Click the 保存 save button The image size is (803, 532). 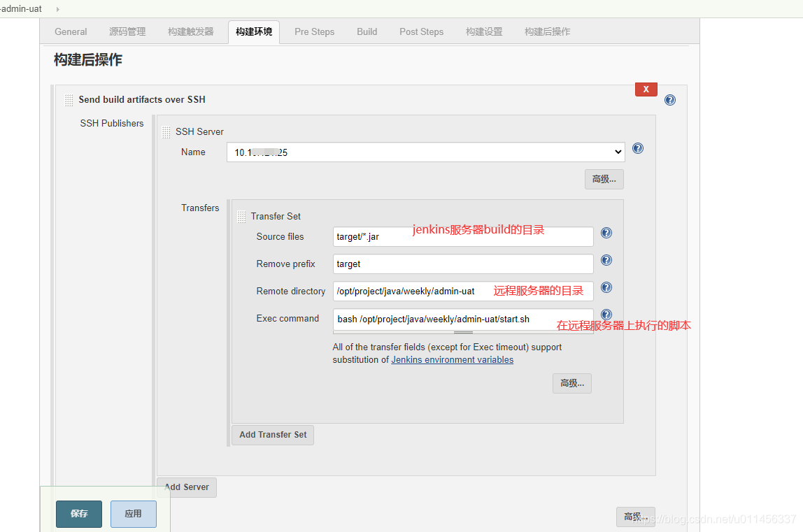click(79, 514)
